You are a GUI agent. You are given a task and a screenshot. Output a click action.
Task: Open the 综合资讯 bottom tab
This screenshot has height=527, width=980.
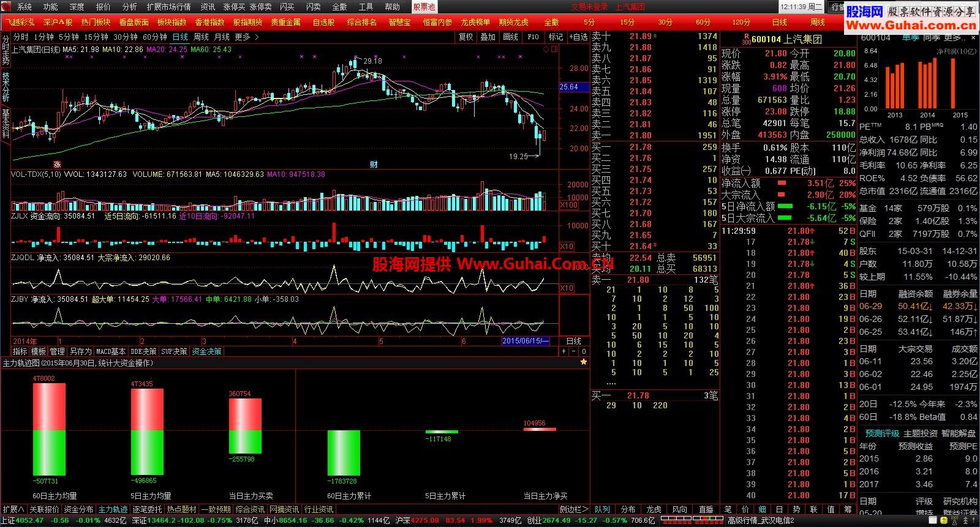[x=250, y=509]
